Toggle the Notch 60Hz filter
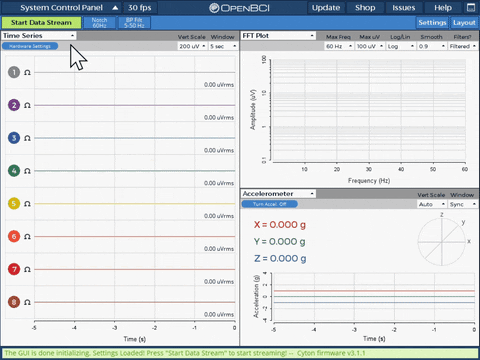This screenshot has height=360, width=480. click(99, 23)
